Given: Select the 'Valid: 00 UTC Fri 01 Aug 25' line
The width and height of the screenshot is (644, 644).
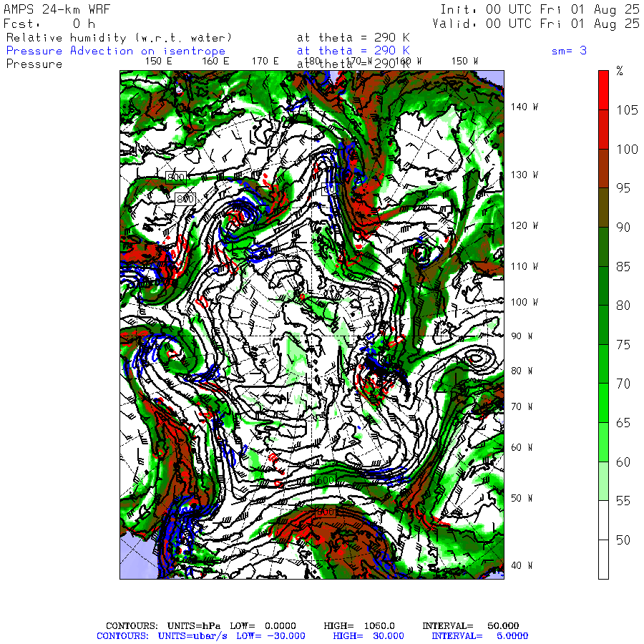Looking at the screenshot, I should point(536,24).
